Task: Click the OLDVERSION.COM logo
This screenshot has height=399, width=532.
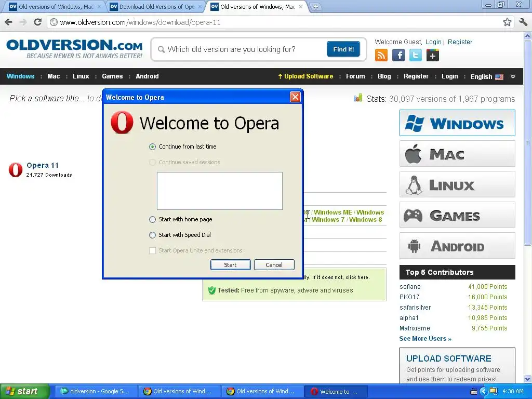Action: pyautogui.click(x=74, y=49)
